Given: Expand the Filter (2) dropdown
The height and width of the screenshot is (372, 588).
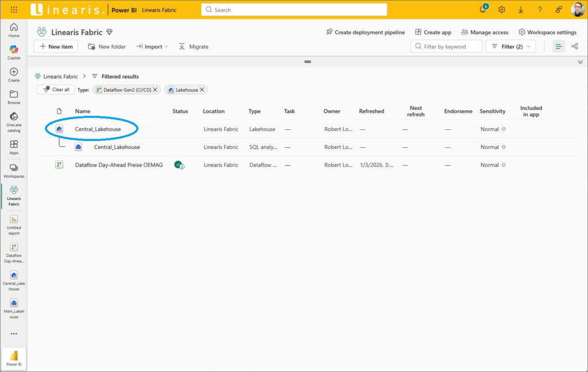Looking at the screenshot, I should pos(510,47).
